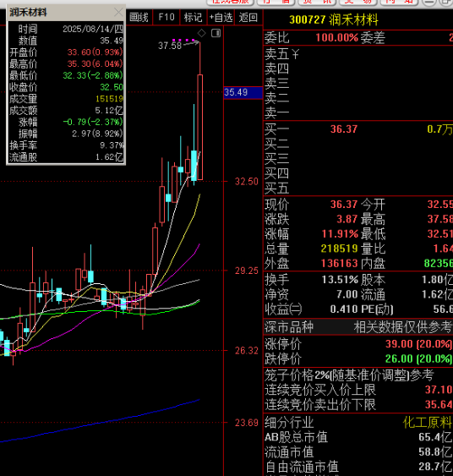The height and width of the screenshot is (476, 453).
Task: Open the 行情 top menu button
Action: (x=276, y=3)
